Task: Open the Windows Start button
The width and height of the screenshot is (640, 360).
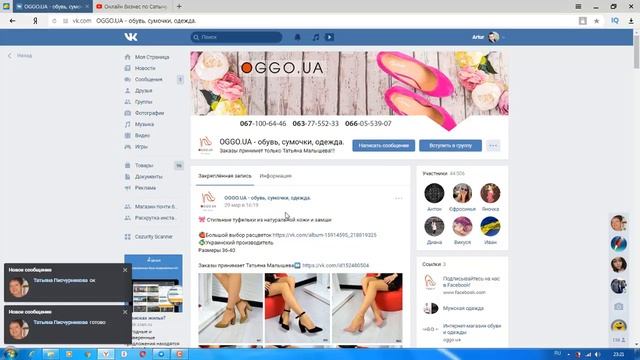Action: click(10, 354)
